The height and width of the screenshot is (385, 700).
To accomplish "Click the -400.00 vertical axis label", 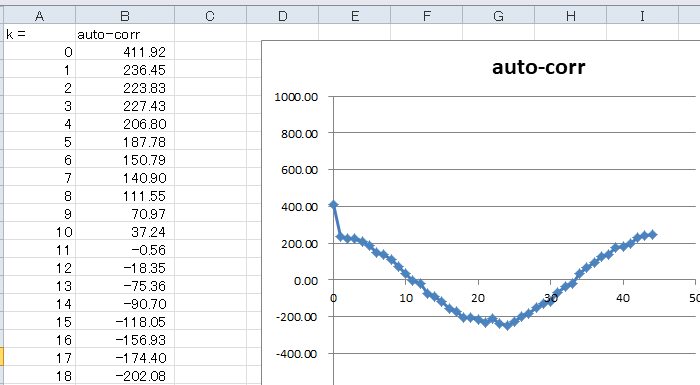I will point(296,354).
